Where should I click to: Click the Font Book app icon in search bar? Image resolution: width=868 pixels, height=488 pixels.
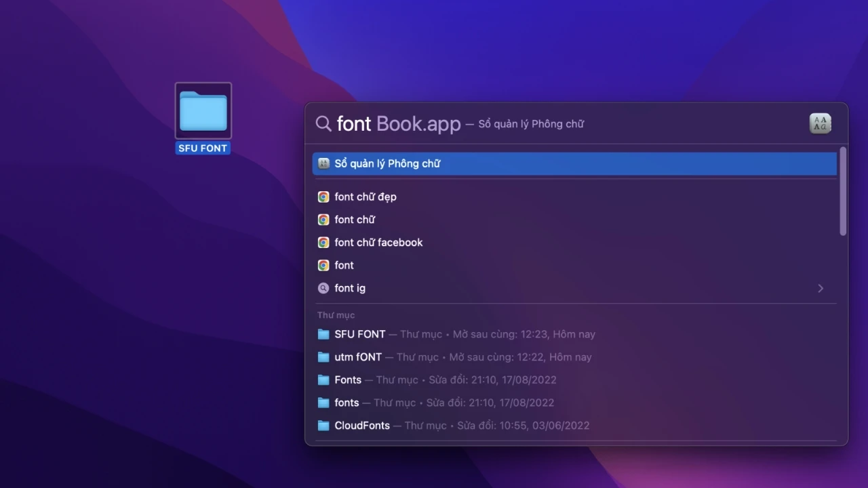coord(820,123)
